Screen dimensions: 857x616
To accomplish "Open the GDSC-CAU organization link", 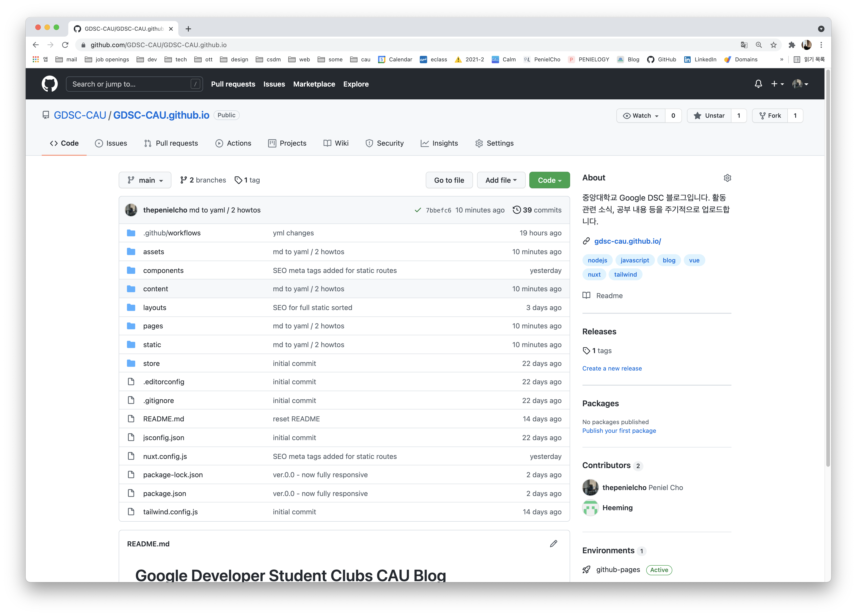I will coord(80,115).
